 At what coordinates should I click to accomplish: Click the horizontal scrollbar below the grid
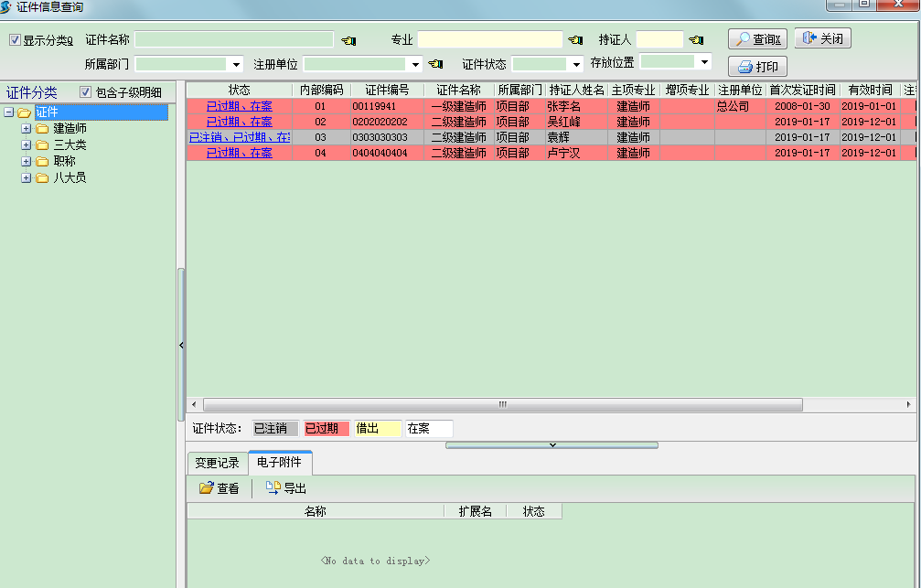click(x=500, y=404)
